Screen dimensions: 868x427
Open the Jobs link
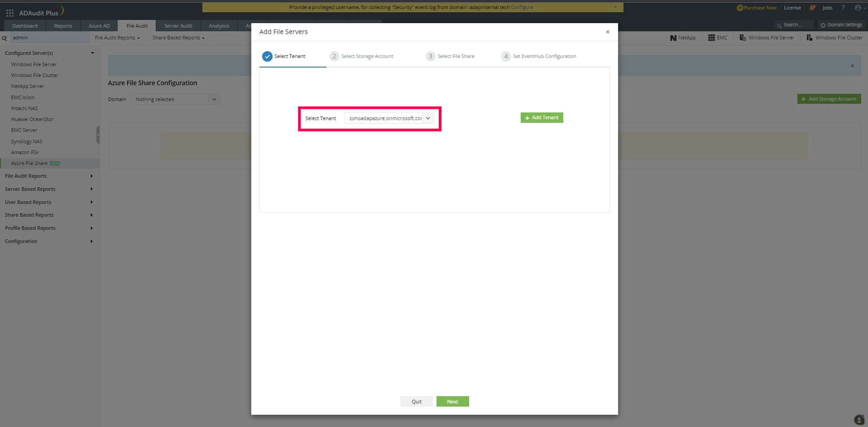pos(827,8)
